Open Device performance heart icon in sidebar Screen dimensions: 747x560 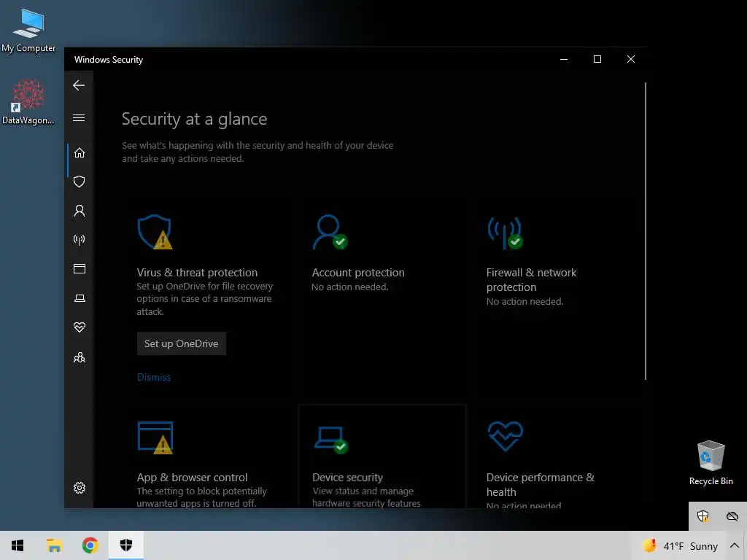[79, 327]
